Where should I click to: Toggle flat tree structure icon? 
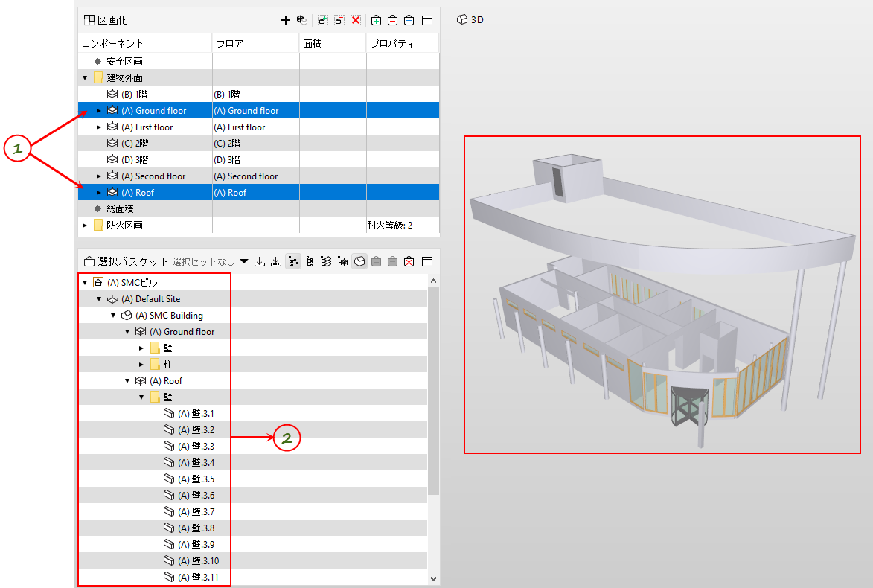point(310,261)
